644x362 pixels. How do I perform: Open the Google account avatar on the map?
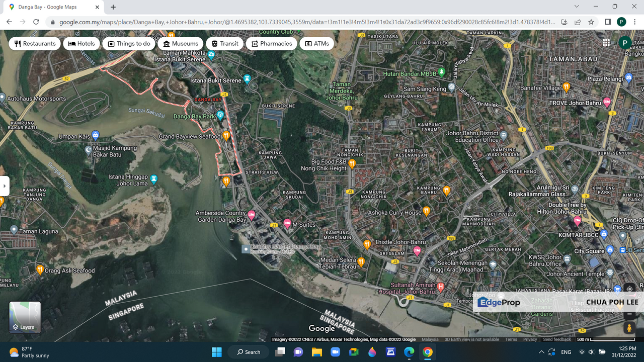(x=625, y=43)
